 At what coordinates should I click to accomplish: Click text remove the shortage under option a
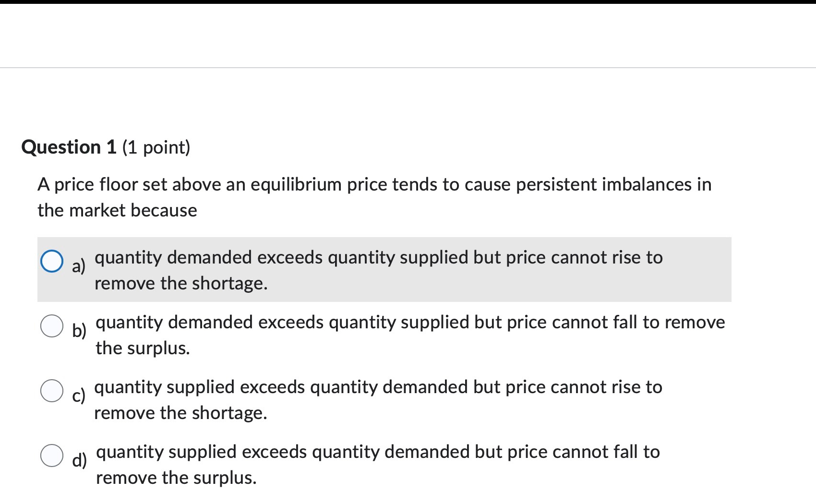tap(181, 283)
